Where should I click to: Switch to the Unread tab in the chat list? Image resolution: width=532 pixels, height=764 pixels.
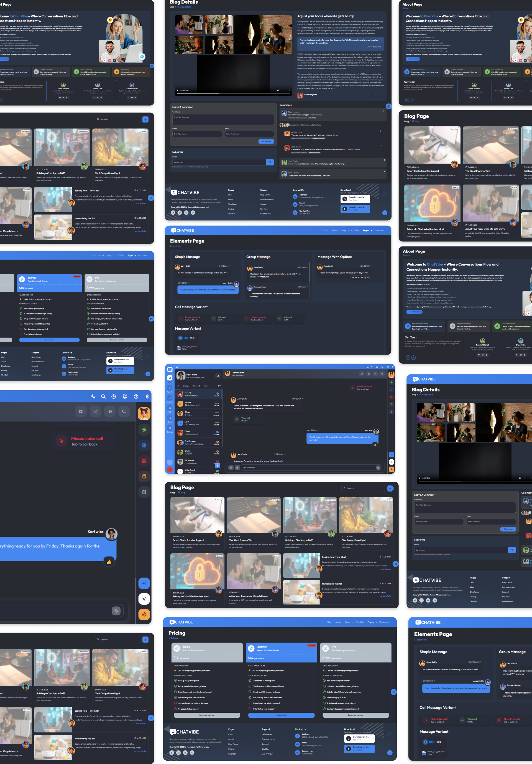point(196,386)
